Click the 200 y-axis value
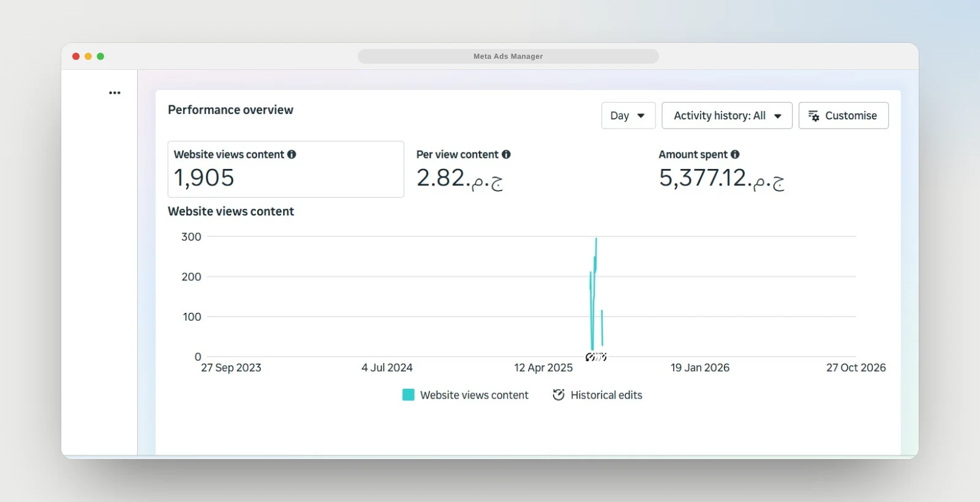980x502 pixels. click(x=191, y=277)
